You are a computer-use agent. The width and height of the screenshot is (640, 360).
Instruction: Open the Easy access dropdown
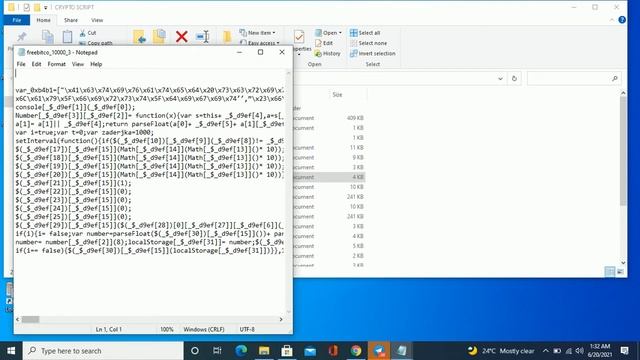260,42
